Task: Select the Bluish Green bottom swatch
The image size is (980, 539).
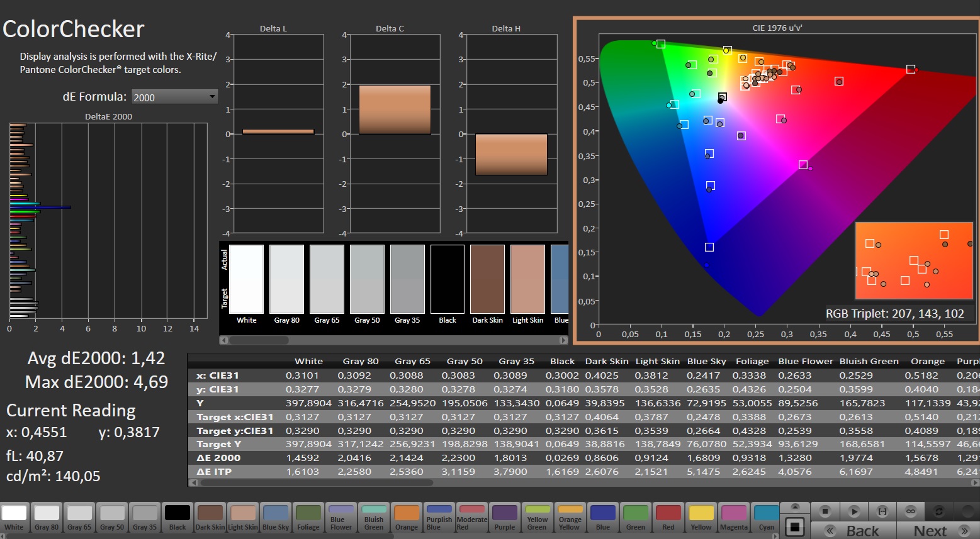Action: (x=374, y=518)
